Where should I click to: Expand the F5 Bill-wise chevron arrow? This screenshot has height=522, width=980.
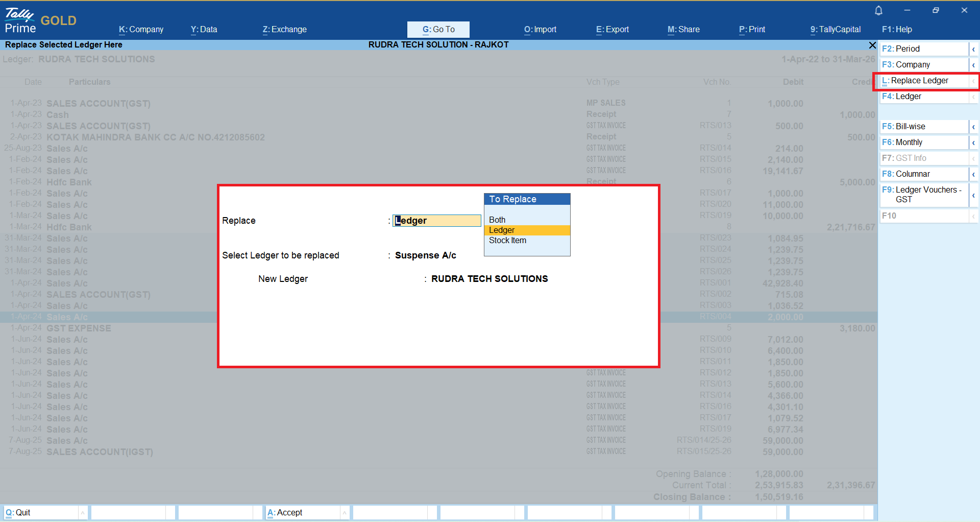[x=973, y=127]
